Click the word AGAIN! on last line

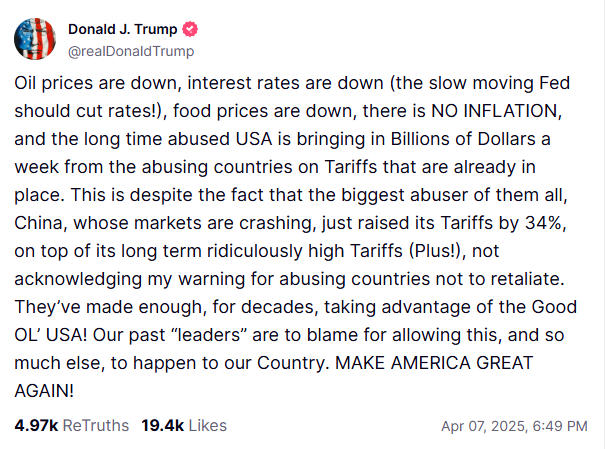(x=44, y=391)
